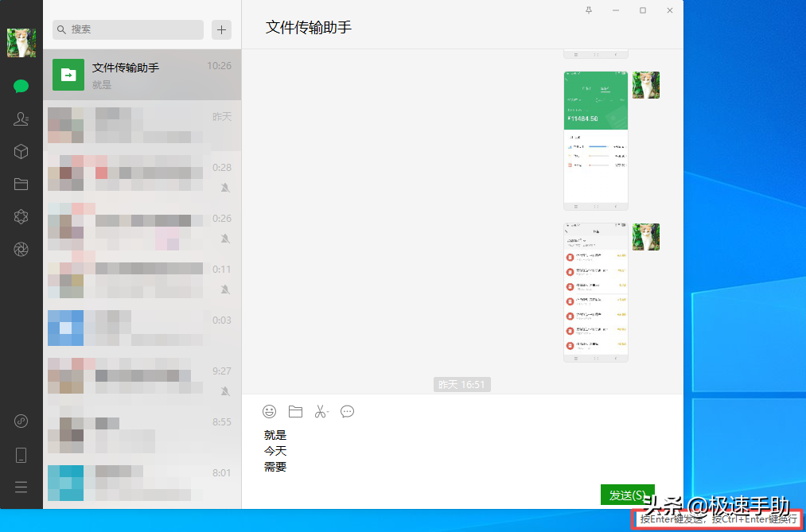Click the plus button to start a group chat
806x532 pixels.
pyautogui.click(x=221, y=29)
